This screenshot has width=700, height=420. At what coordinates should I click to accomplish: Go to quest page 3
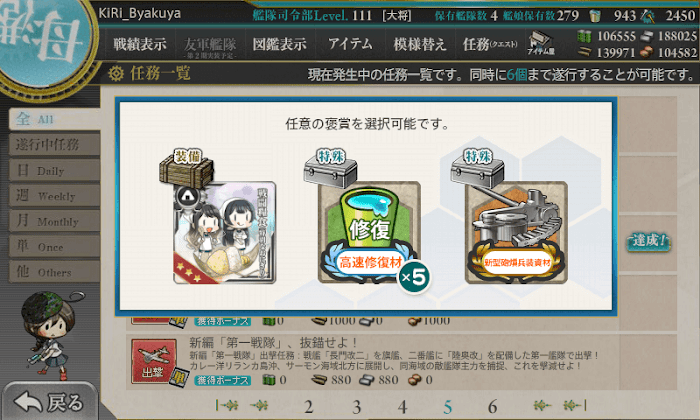(356, 407)
